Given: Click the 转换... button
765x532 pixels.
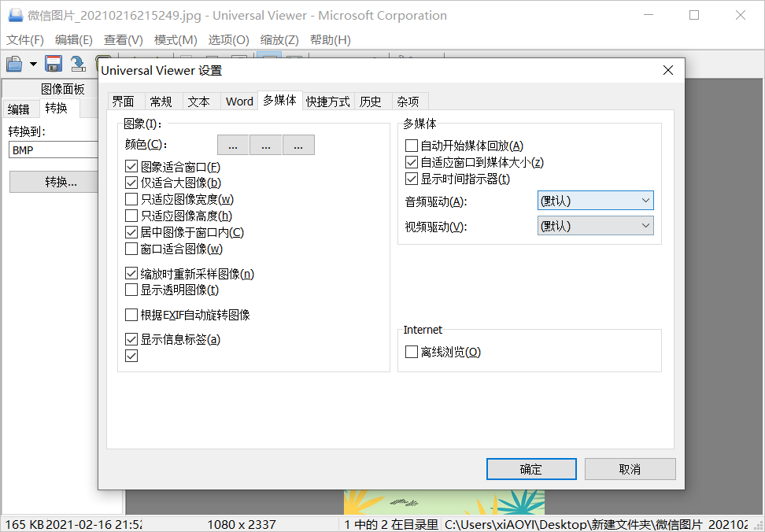Looking at the screenshot, I should point(54,182).
